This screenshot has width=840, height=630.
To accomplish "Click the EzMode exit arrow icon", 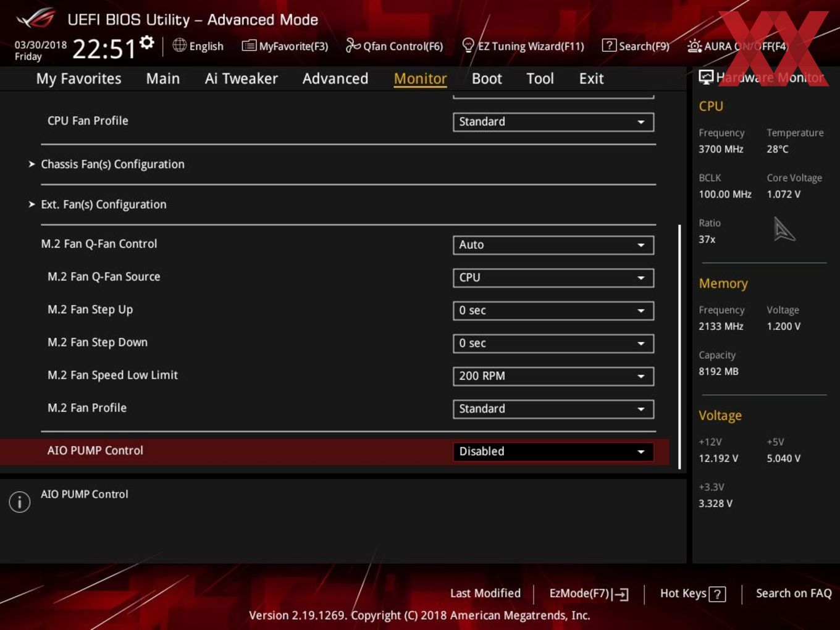I will (x=621, y=594).
